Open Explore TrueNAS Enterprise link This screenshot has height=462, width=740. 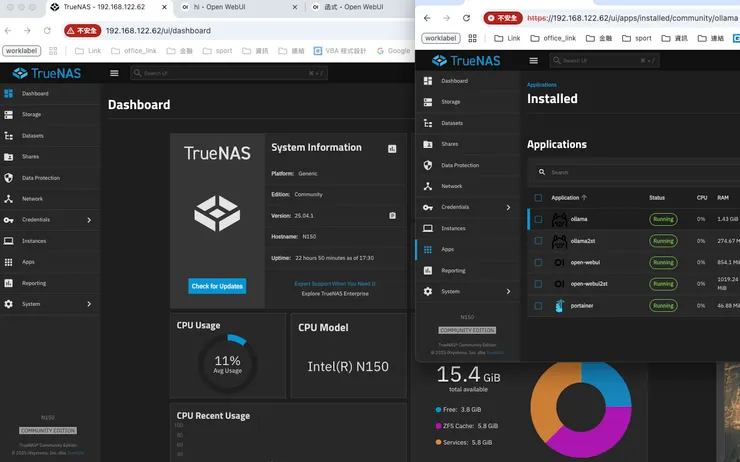(335, 294)
